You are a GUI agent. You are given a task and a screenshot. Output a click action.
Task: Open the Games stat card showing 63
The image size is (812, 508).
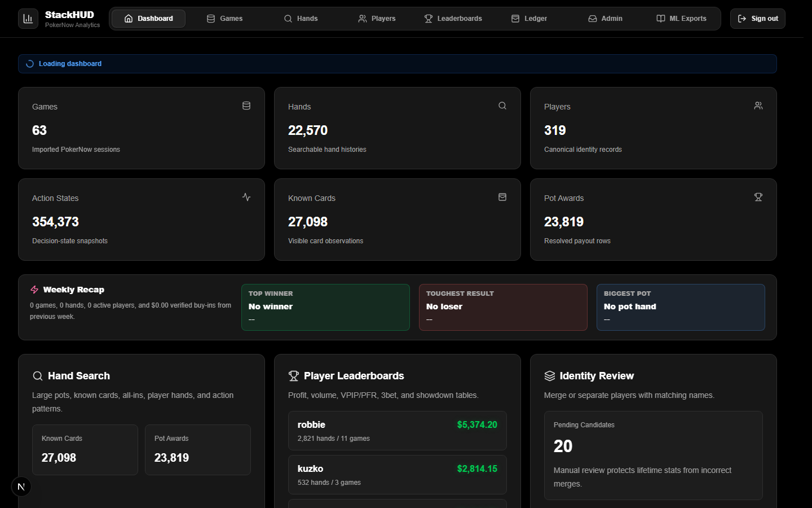(x=142, y=128)
